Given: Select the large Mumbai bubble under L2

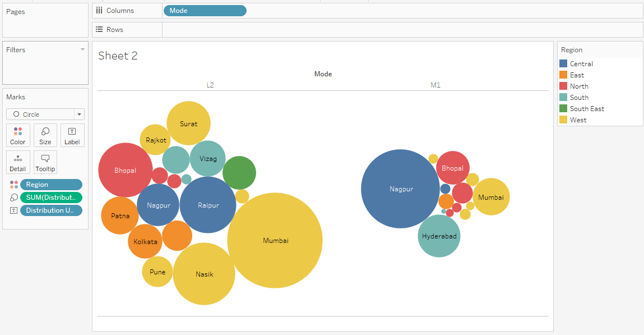Looking at the screenshot, I should [x=275, y=240].
